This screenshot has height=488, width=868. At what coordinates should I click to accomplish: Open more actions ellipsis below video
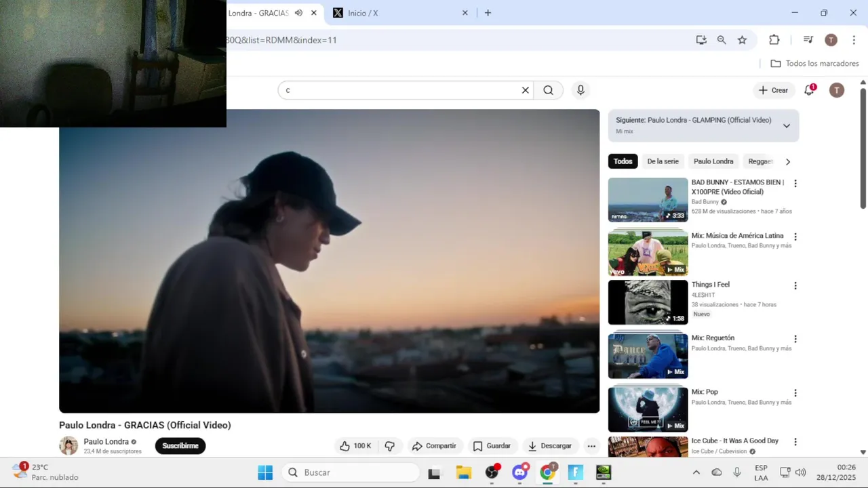591,446
